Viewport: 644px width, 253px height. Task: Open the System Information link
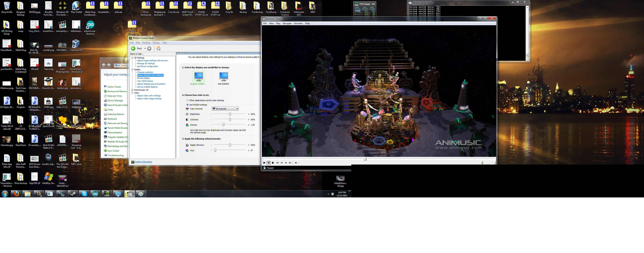[143, 162]
